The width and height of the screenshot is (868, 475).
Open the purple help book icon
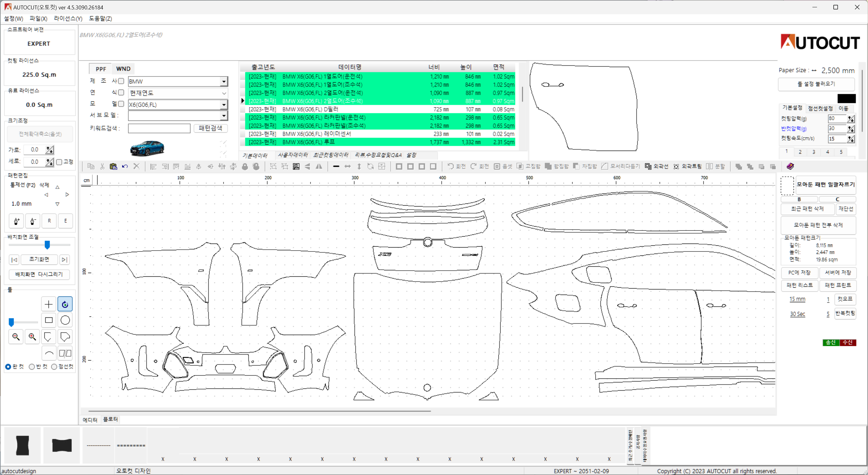click(790, 166)
